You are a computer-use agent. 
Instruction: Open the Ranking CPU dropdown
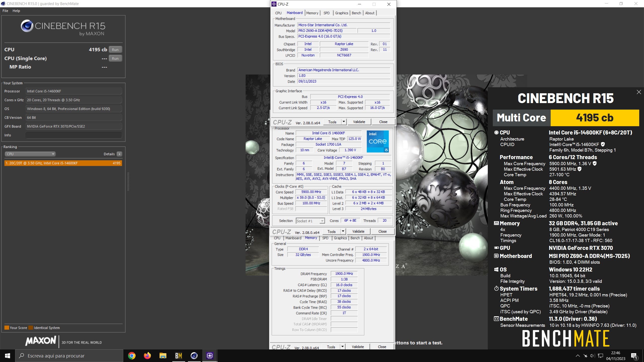pyautogui.click(x=30, y=154)
